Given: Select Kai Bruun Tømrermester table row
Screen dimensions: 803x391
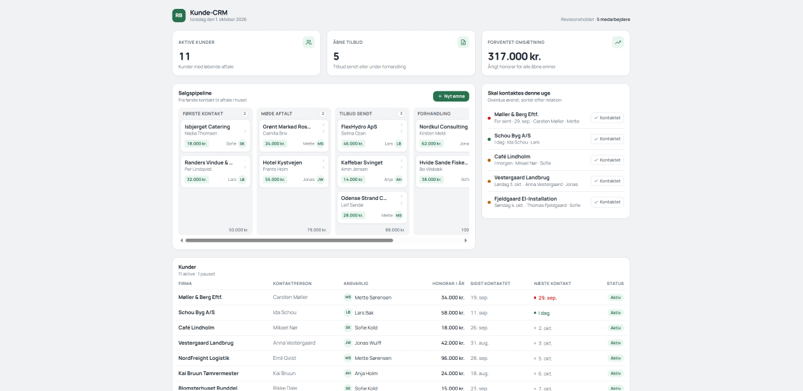Looking at the screenshot, I should click(x=401, y=374).
